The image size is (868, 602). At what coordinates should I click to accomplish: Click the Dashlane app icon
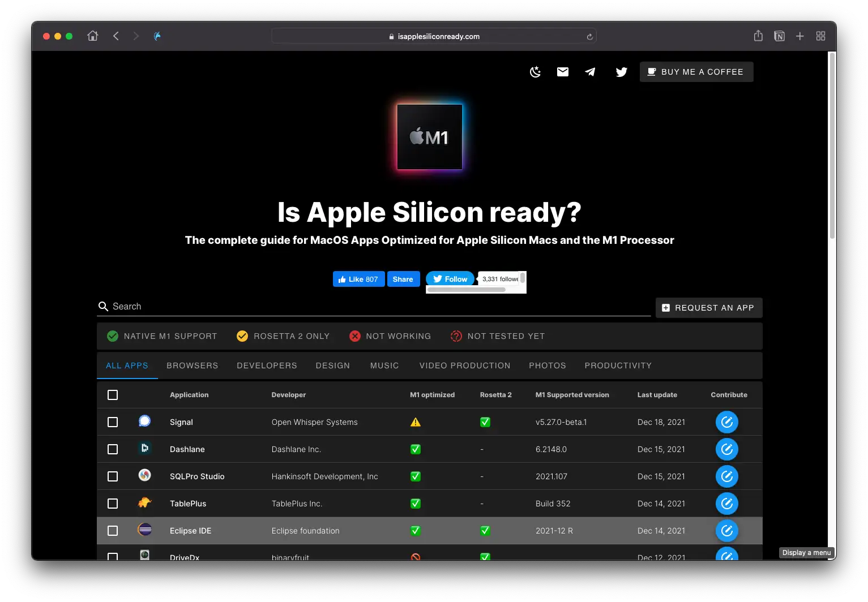[145, 448]
